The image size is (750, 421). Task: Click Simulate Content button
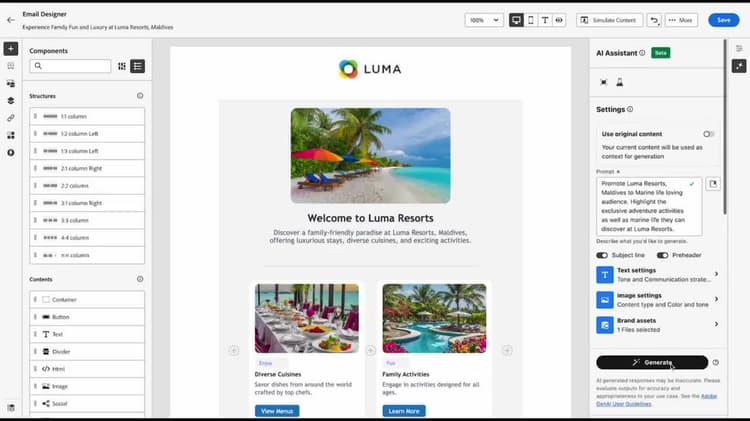(609, 20)
